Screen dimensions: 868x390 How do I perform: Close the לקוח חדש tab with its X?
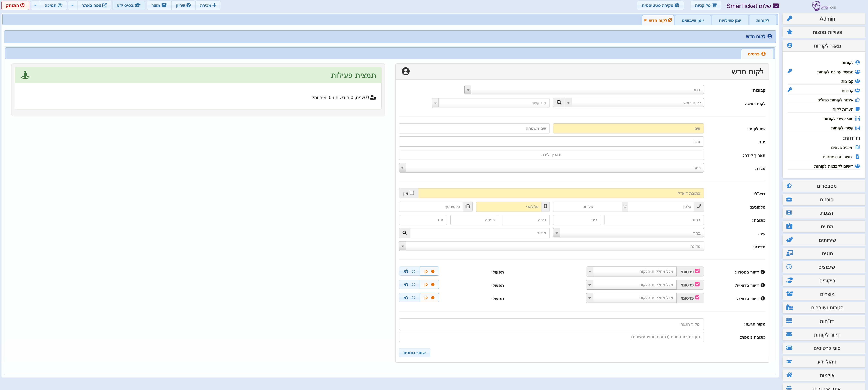(x=645, y=20)
